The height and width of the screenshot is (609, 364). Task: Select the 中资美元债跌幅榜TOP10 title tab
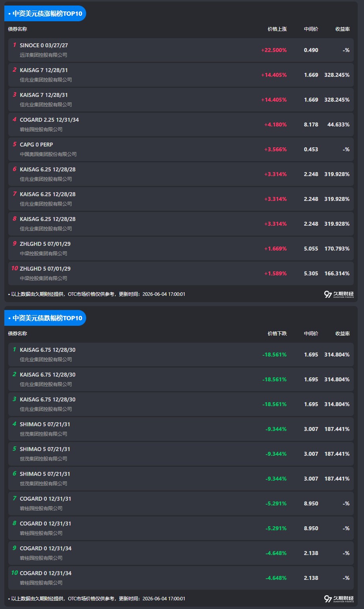(45, 318)
